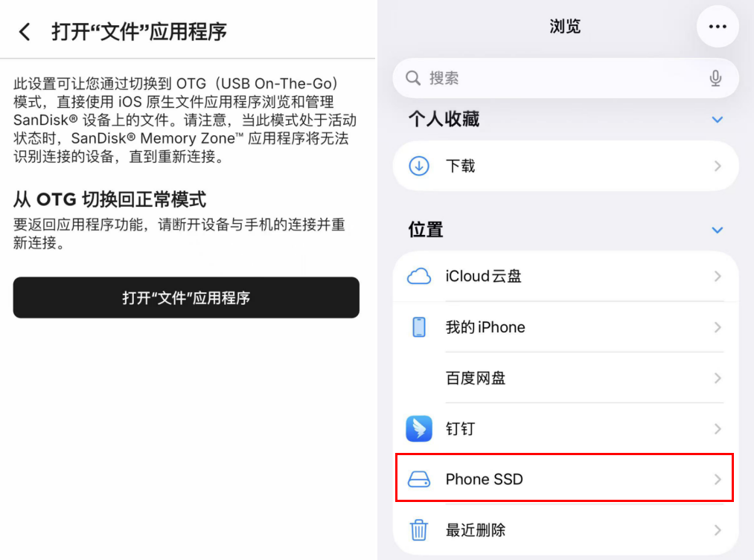Tap the download circle arrow icon
Viewport: 754px width, 560px height.
click(x=419, y=166)
